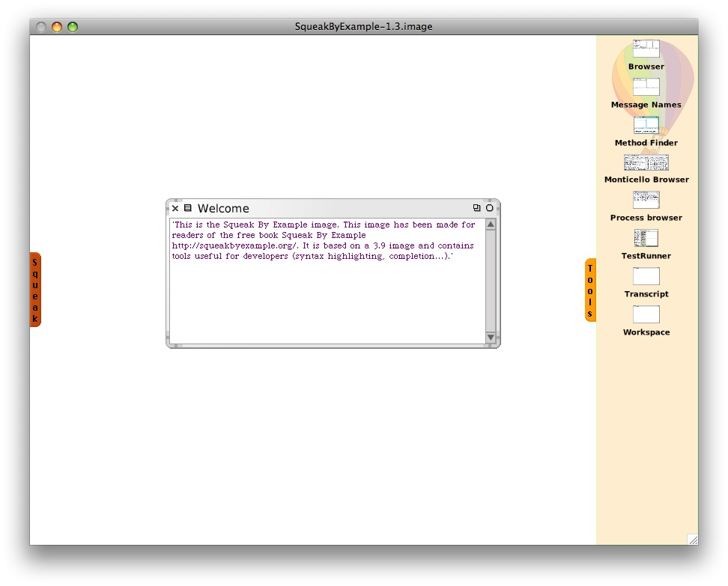Viewport: 728px width, 586px height.
Task: Collapse the Welcome window with circle button
Action: click(490, 208)
